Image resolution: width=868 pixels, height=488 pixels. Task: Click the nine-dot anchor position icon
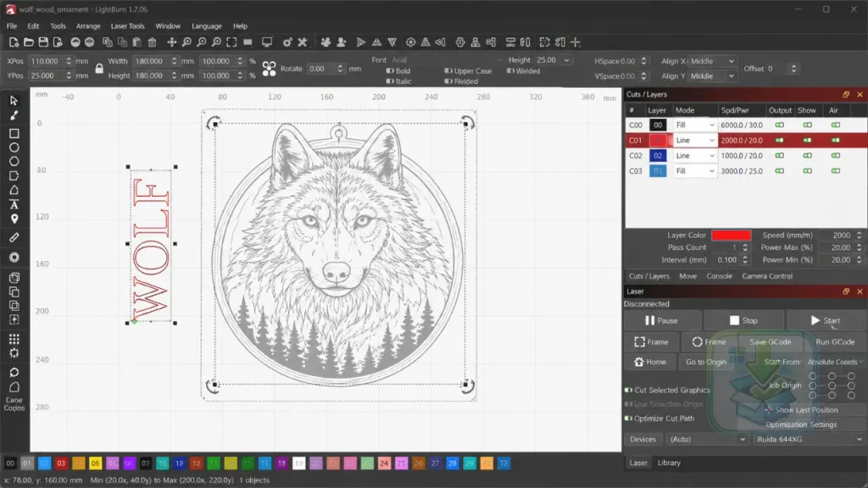pyautogui.click(x=269, y=69)
